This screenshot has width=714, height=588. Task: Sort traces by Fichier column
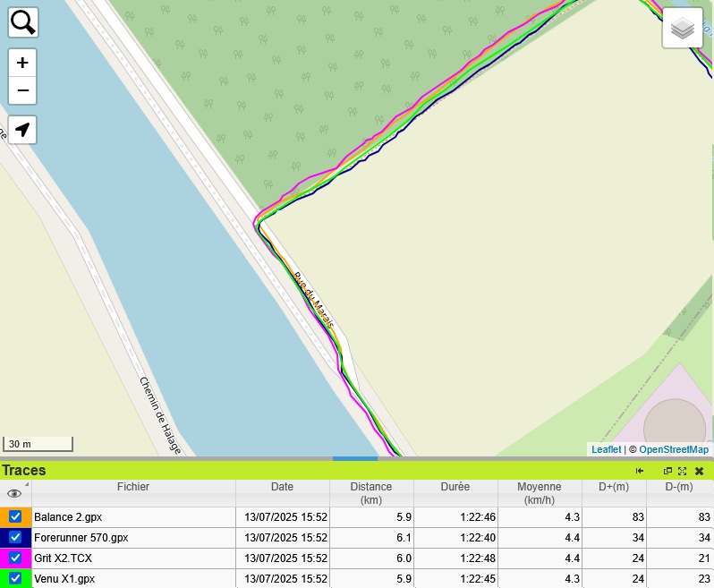133,487
